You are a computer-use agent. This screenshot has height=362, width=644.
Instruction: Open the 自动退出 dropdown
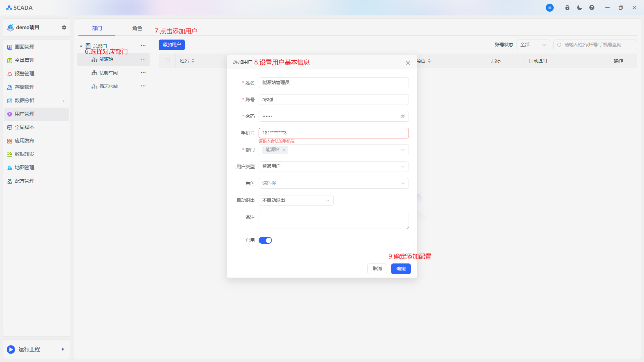pos(296,200)
